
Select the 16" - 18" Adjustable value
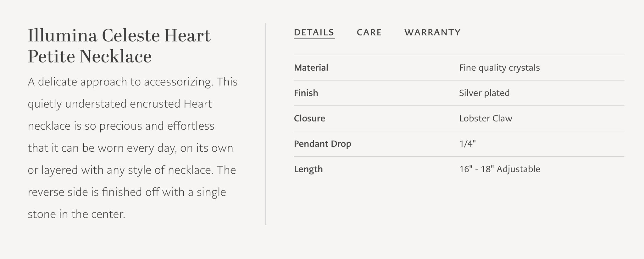pos(499,169)
